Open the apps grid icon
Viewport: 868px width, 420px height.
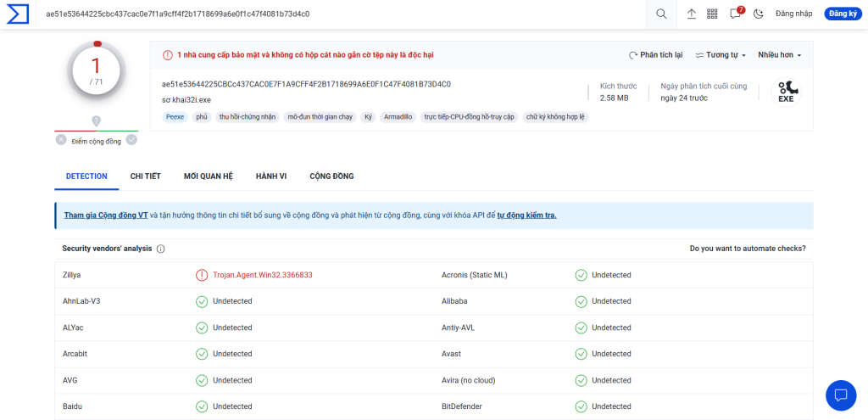point(712,14)
